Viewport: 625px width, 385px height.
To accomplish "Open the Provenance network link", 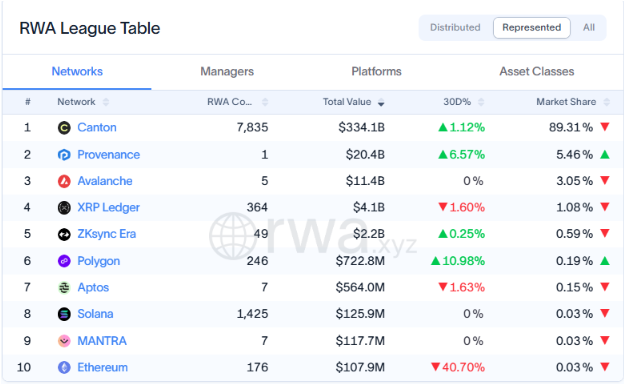I will pos(108,155).
